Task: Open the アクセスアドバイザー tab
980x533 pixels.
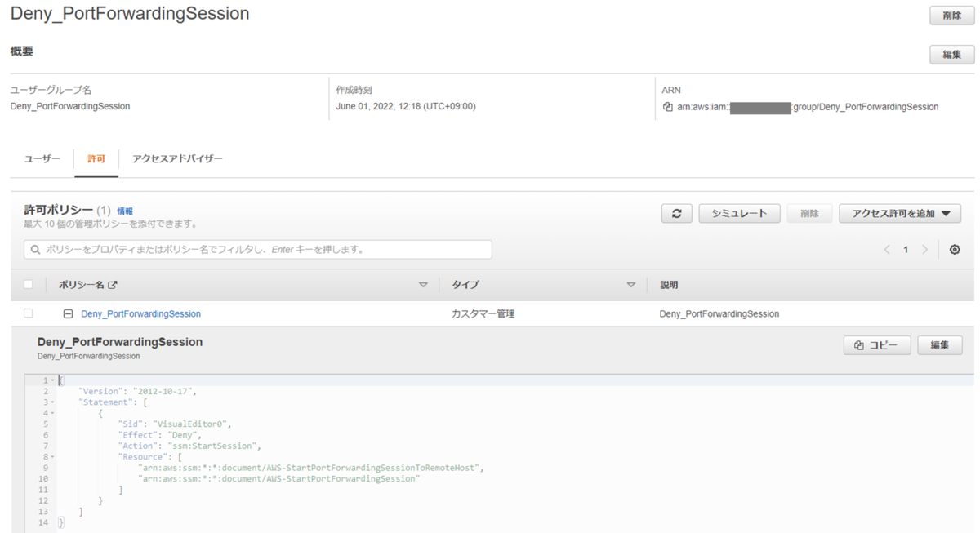Action: pyautogui.click(x=177, y=158)
